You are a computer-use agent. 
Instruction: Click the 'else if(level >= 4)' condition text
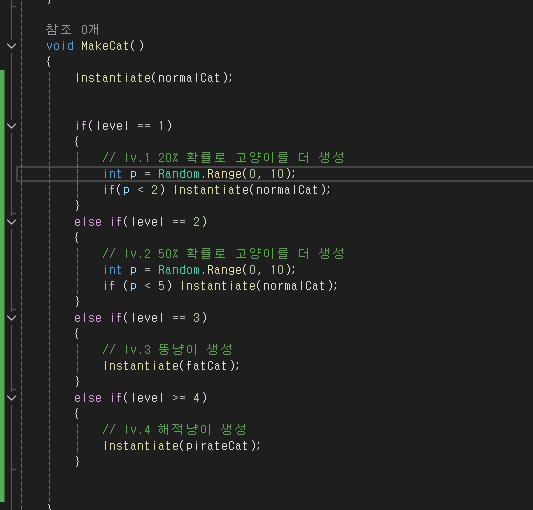[141, 398]
